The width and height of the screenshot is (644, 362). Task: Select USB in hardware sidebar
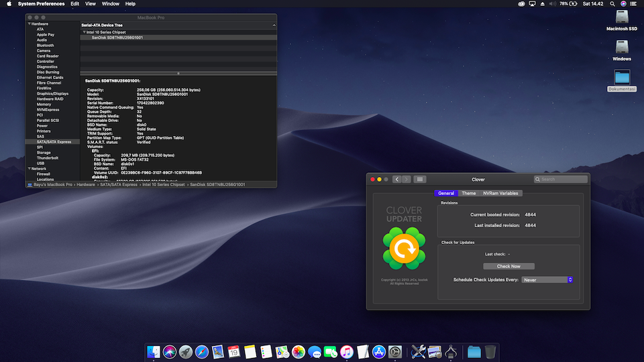40,164
